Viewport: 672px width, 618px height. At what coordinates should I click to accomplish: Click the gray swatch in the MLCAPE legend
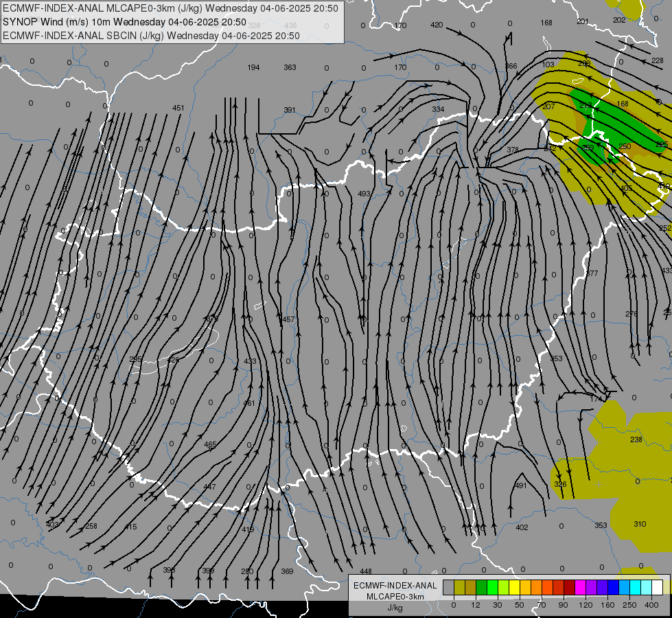pos(449,587)
